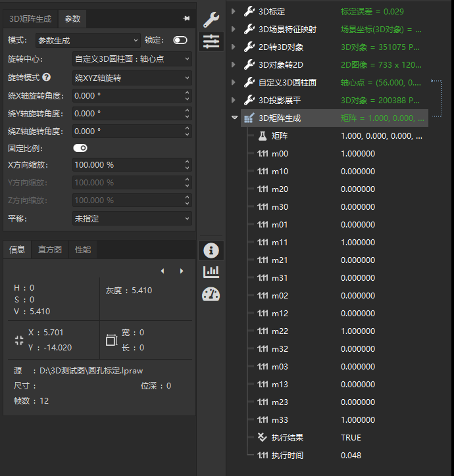Open the 平移 dropdown showing 未指定
Screen dimensions: 454x476
[x=132, y=218]
